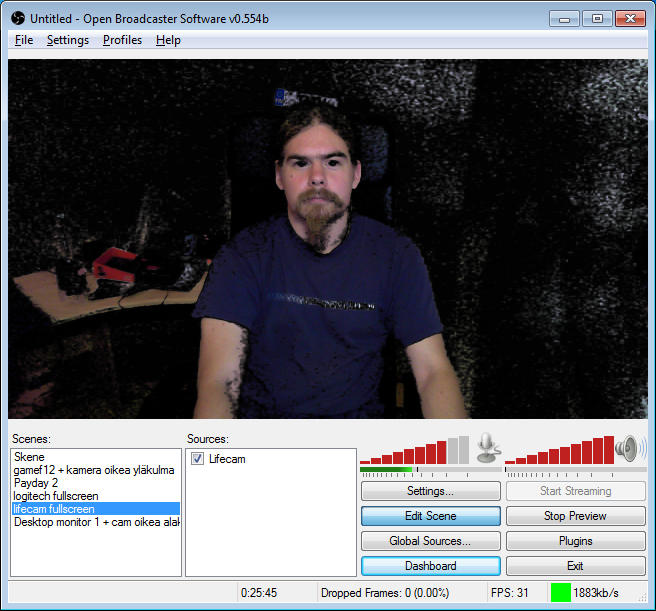This screenshot has width=656, height=611.
Task: Click the Dashboard button
Action: tap(430, 566)
